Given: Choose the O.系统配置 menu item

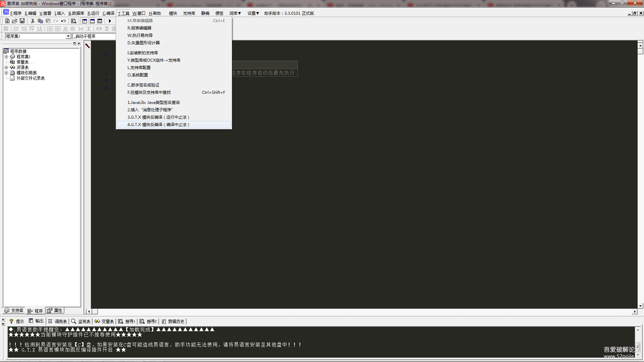Looking at the screenshot, I should (x=138, y=75).
